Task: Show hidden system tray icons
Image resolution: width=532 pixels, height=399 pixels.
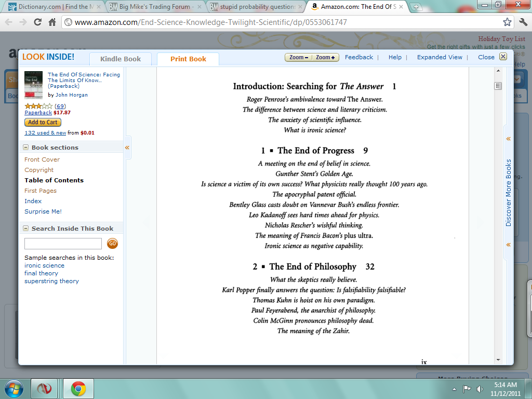Action: (454, 389)
